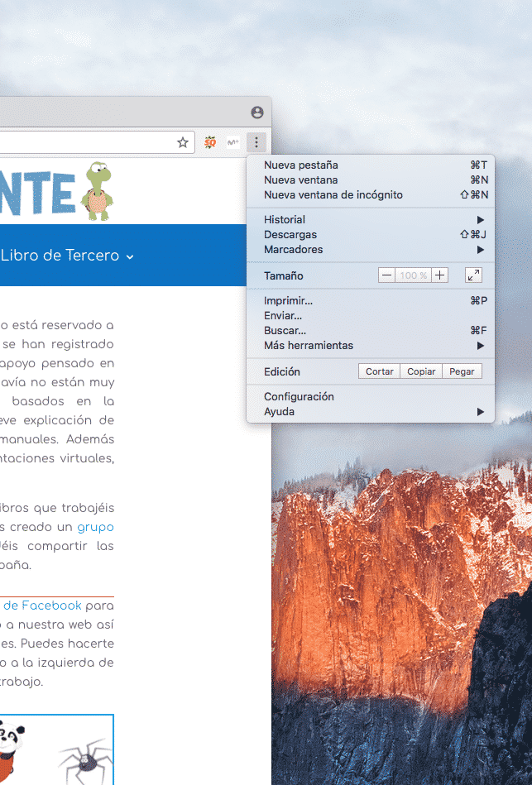
Task: Click the orange extension icon in the toolbar
Action: point(210,142)
